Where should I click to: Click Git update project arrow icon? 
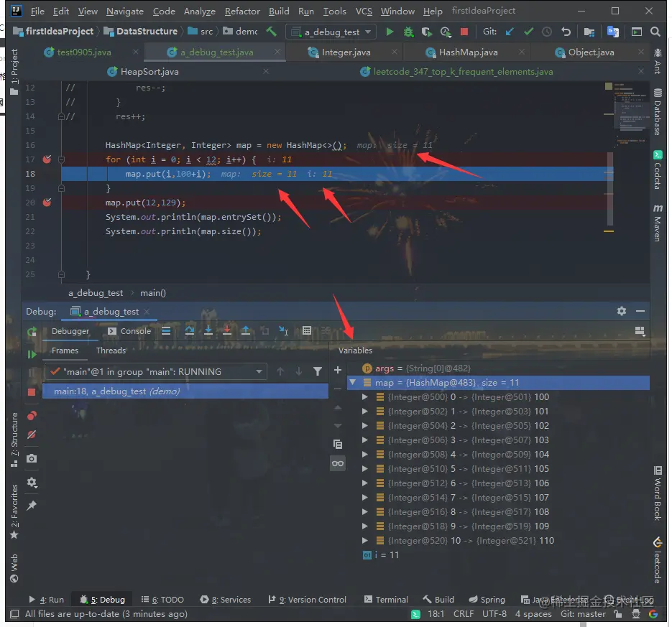coord(509,32)
